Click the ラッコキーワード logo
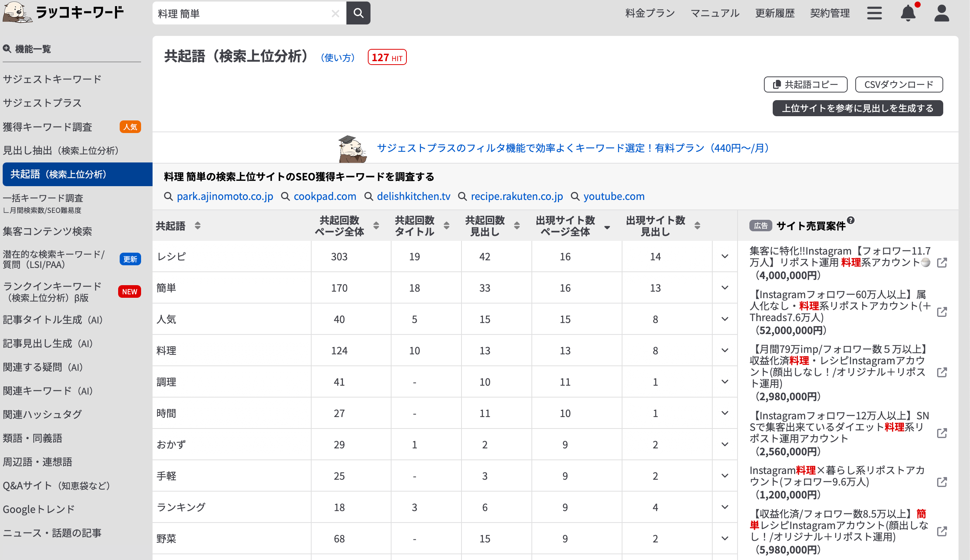 (64, 12)
